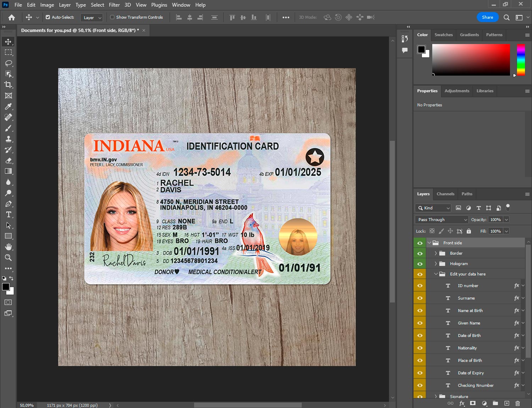Select the Eraser tool
Viewport: 532px width, 408px height.
pyautogui.click(x=9, y=161)
